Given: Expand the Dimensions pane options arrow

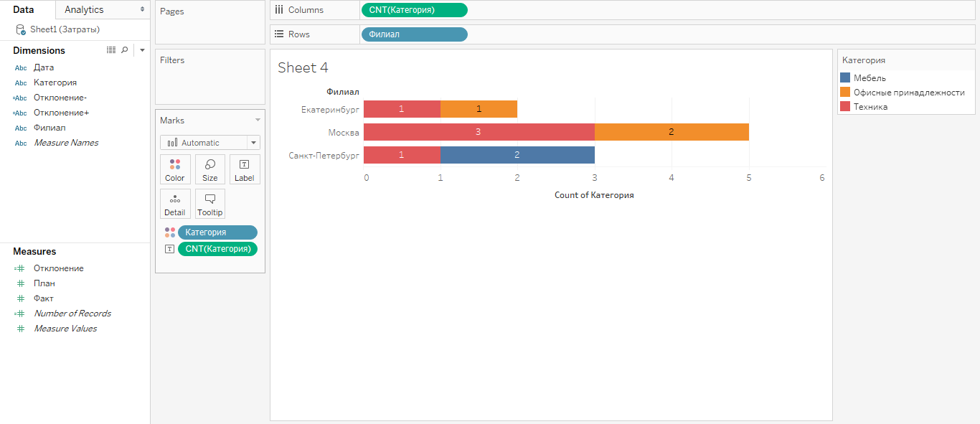Looking at the screenshot, I should coord(142,50).
